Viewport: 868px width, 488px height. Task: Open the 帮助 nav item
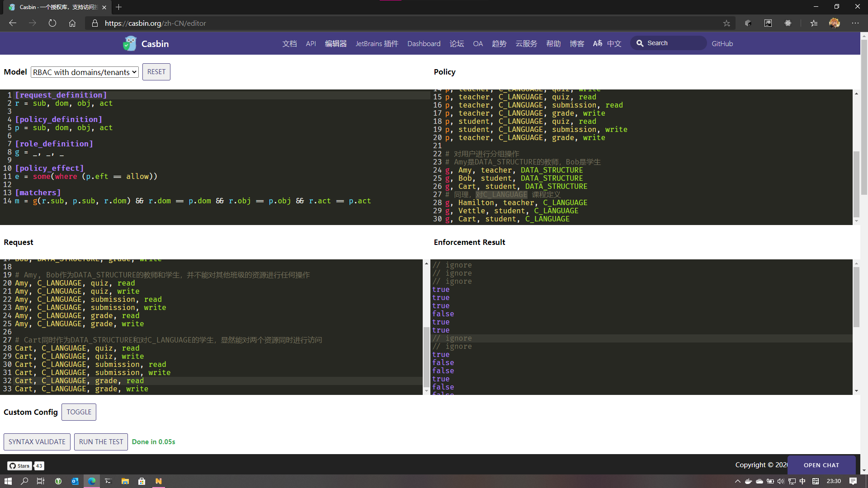click(x=553, y=44)
